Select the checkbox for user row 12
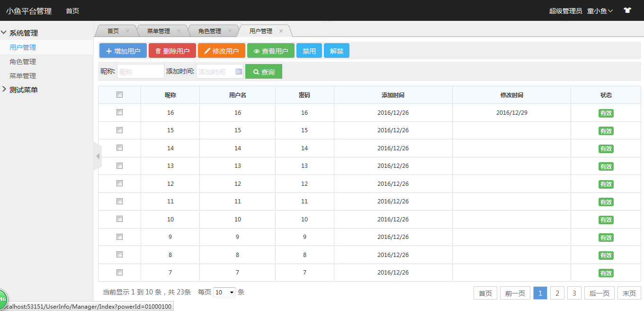The image size is (644, 311). [x=119, y=183]
